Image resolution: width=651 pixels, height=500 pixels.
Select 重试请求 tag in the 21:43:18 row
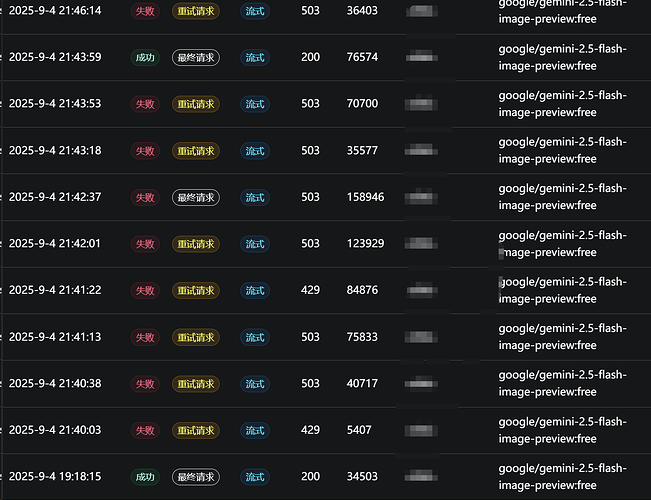pyautogui.click(x=196, y=151)
